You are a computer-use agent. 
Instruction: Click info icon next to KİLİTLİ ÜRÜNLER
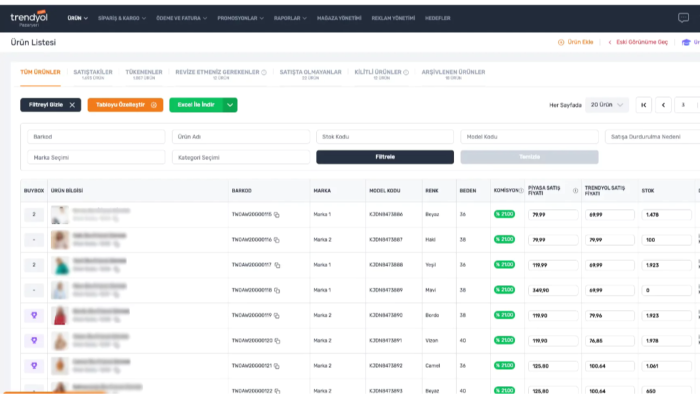coord(406,72)
